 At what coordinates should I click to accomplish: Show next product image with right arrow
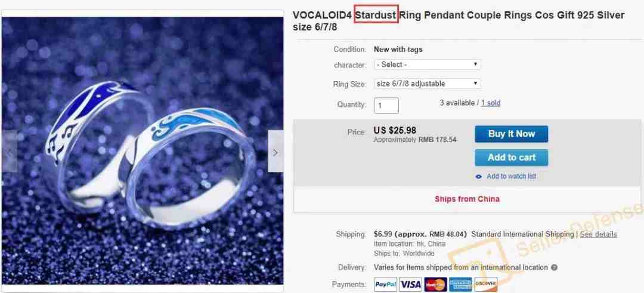coord(275,151)
